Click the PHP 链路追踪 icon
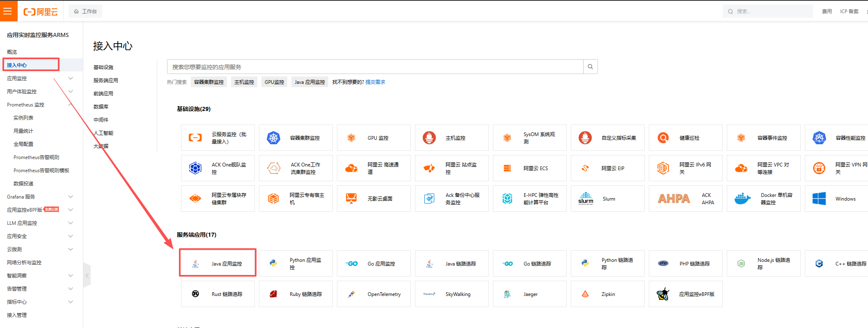Screen dimensions: 868x328 pyautogui.click(x=663, y=263)
